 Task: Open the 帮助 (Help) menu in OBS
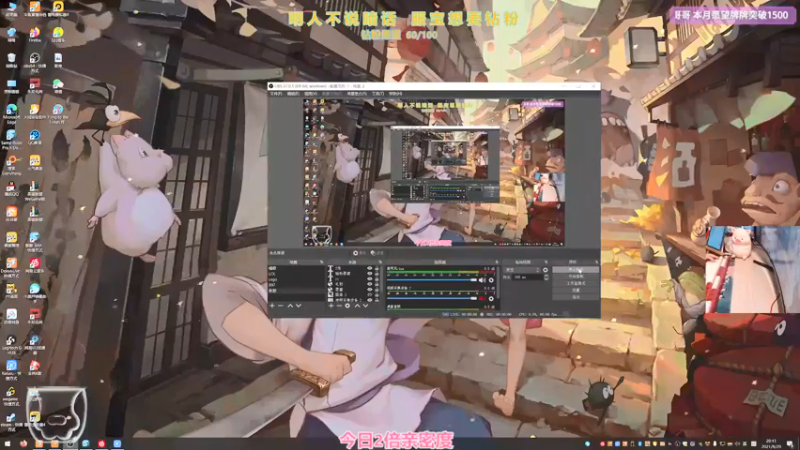tap(395, 94)
